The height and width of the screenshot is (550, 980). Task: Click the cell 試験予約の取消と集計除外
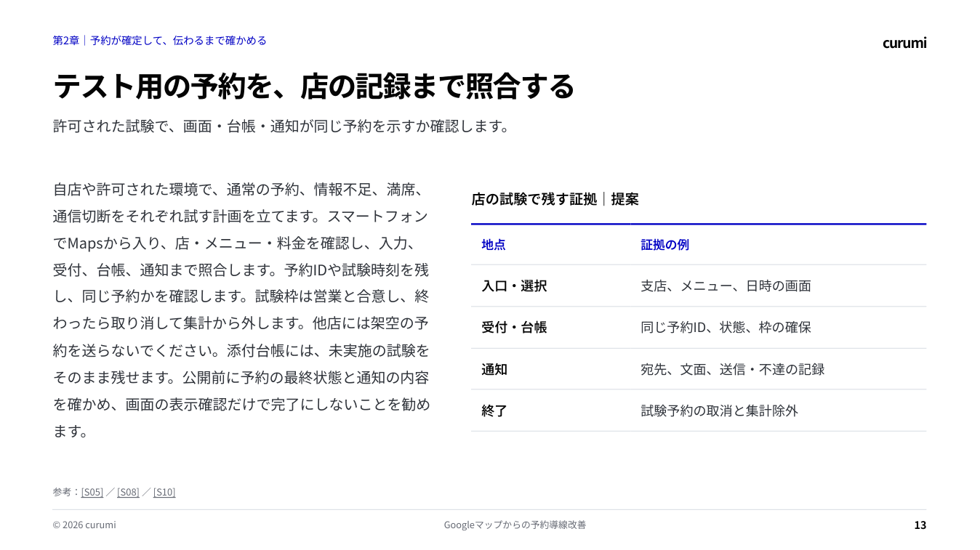719,411
